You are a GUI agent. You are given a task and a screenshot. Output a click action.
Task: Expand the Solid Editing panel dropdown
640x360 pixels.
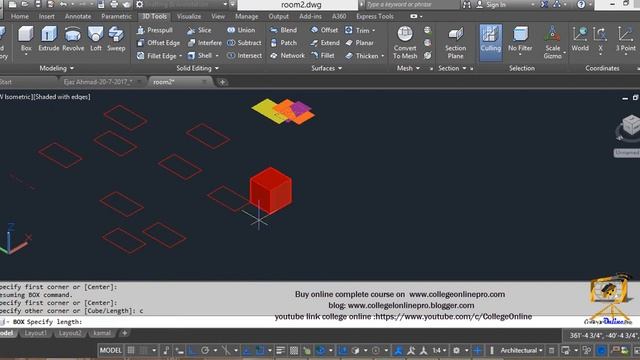click(x=198, y=68)
